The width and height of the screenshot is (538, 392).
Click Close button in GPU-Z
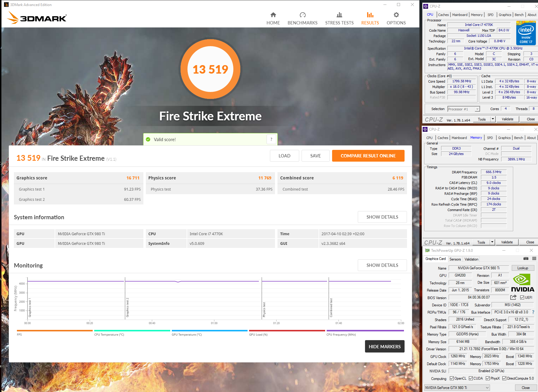click(x=525, y=387)
